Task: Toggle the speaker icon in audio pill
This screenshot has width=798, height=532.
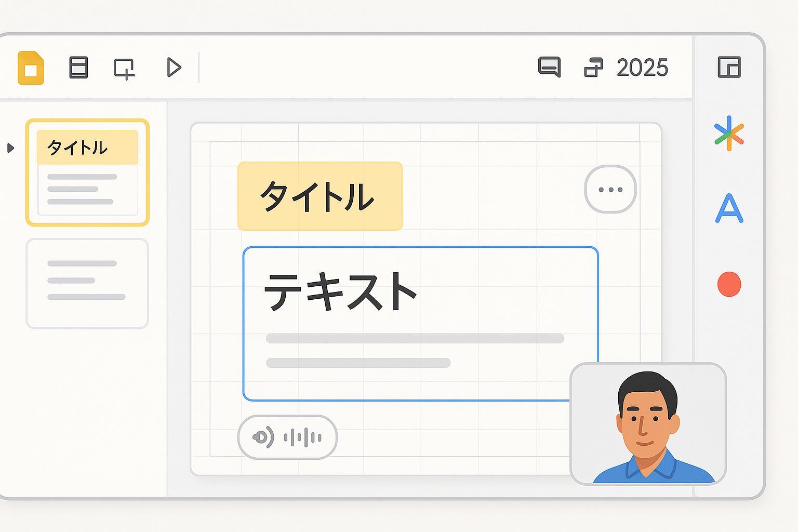Action: (x=263, y=437)
